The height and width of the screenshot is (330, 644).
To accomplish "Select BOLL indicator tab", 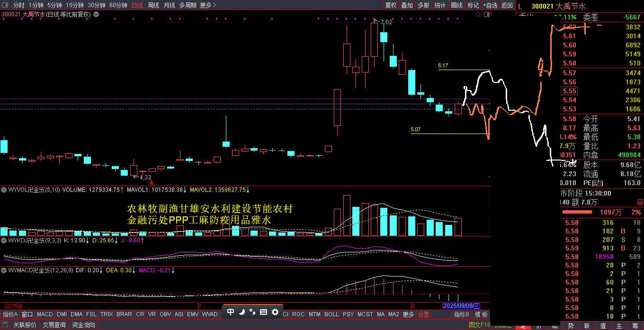I will click(331, 314).
